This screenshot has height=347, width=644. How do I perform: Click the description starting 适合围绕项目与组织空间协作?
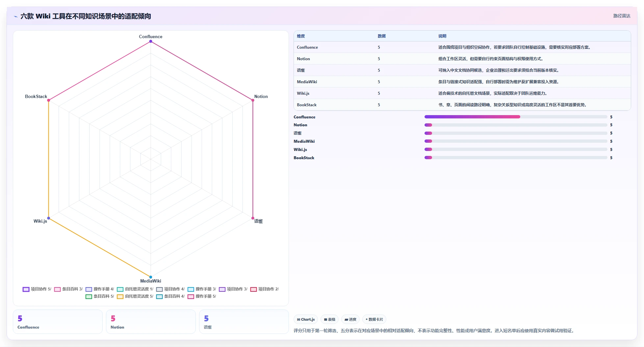click(515, 47)
